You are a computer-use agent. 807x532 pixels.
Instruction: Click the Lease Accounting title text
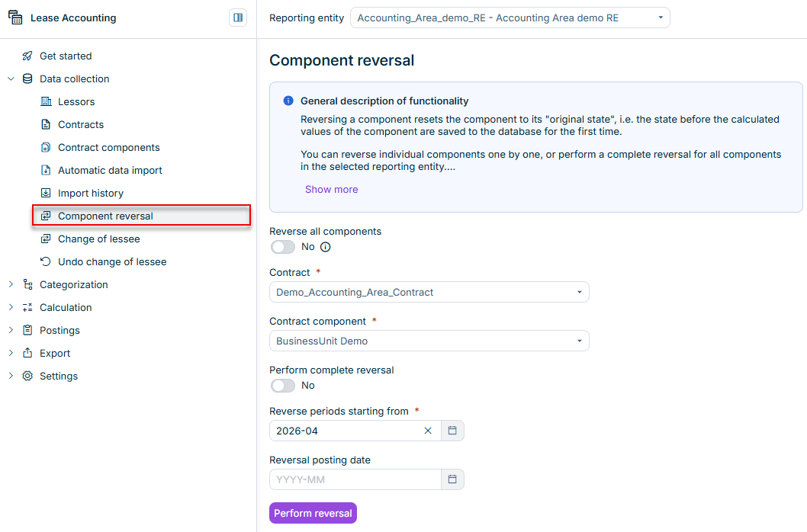(73, 18)
